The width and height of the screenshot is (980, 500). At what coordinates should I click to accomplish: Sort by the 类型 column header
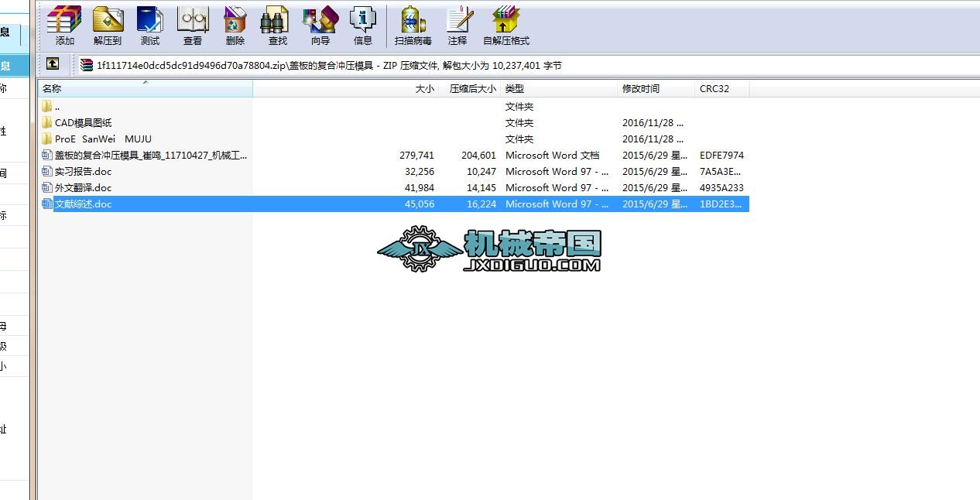[x=559, y=88]
